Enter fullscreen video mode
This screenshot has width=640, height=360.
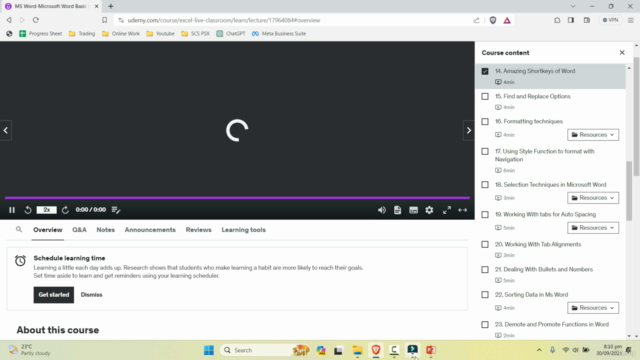[447, 210]
